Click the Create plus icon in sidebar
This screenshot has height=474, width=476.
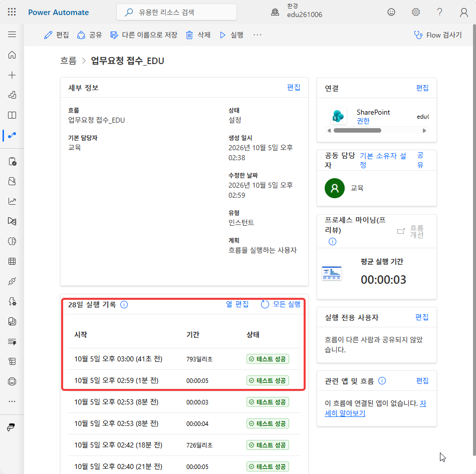[12, 75]
